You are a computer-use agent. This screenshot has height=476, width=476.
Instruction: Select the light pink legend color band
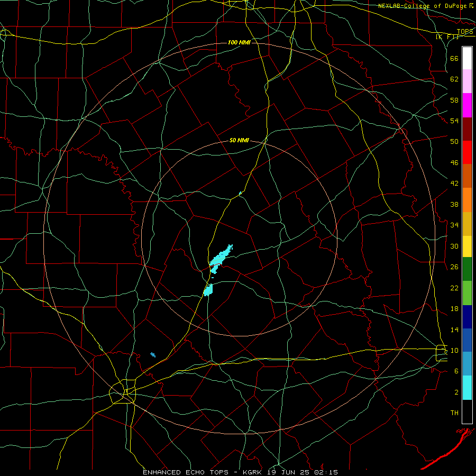[467, 81]
